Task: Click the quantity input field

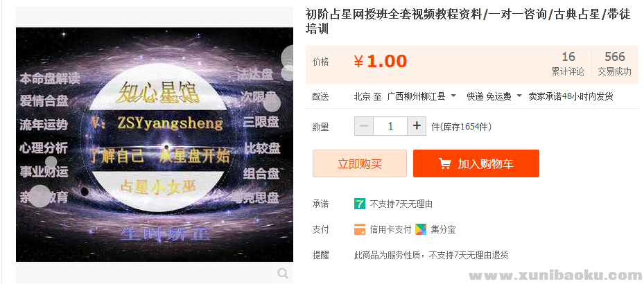Action: coord(390,126)
